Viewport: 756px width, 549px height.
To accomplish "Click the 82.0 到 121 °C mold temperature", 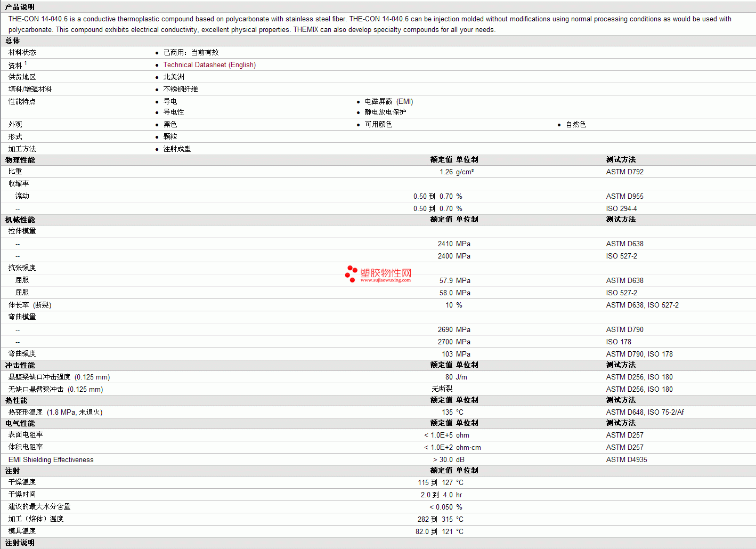I will click(x=440, y=531).
